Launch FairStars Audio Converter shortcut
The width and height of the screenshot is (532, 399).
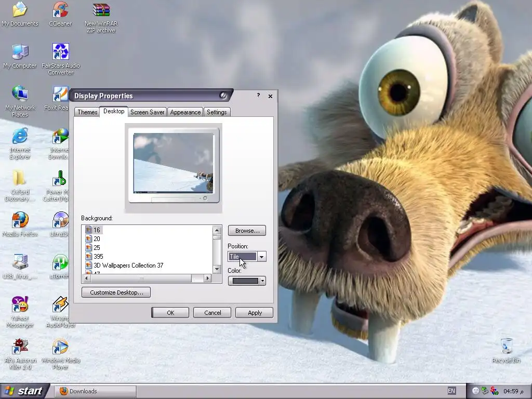pos(60,59)
